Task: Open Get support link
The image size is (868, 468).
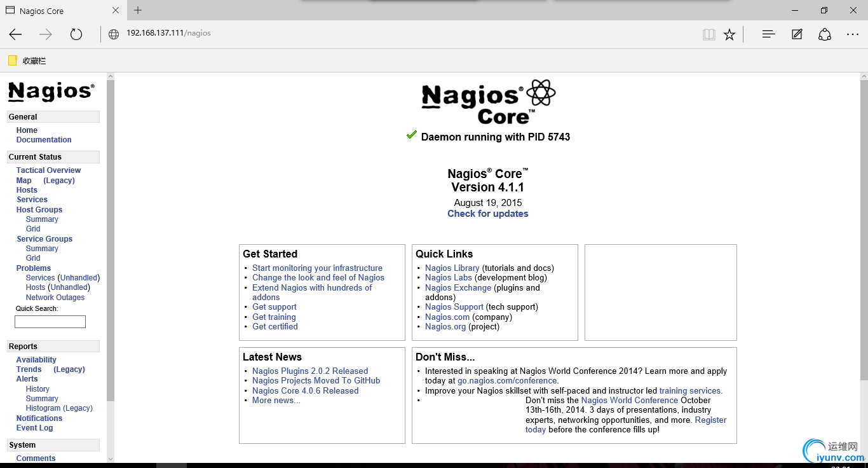Action: pos(275,307)
